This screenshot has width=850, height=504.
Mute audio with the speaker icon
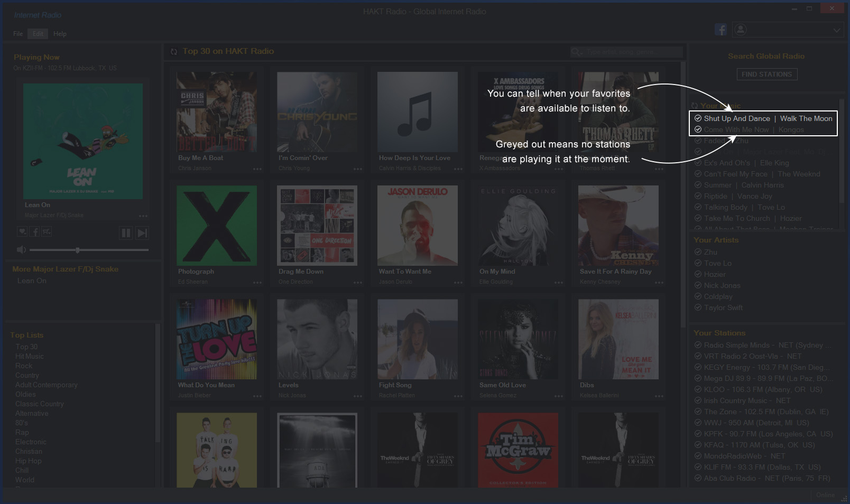click(x=21, y=250)
